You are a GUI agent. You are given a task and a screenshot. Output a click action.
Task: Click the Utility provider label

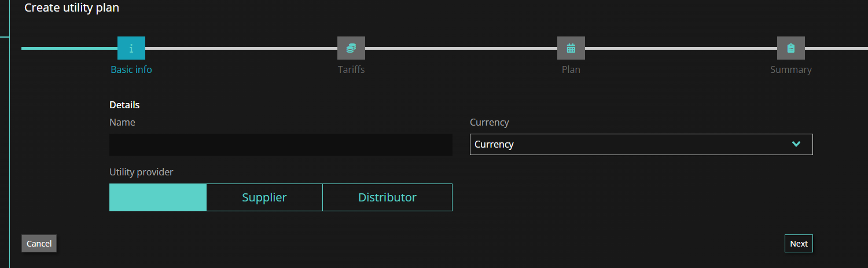coord(141,172)
